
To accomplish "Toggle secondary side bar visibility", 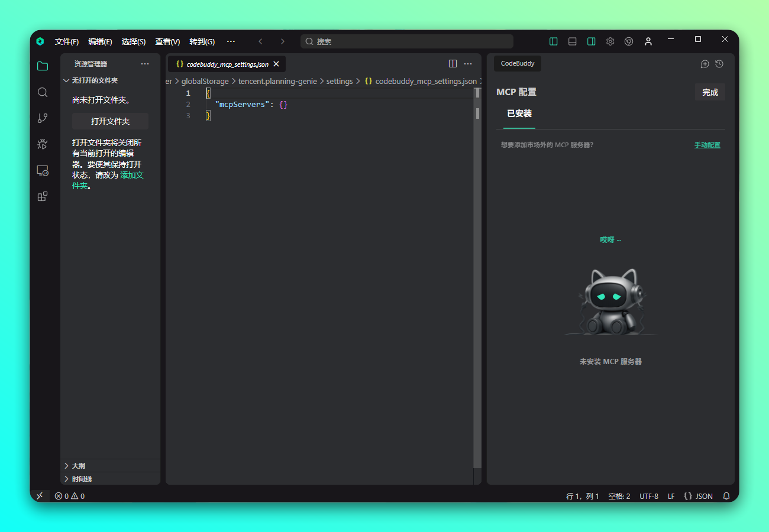I will pos(591,41).
